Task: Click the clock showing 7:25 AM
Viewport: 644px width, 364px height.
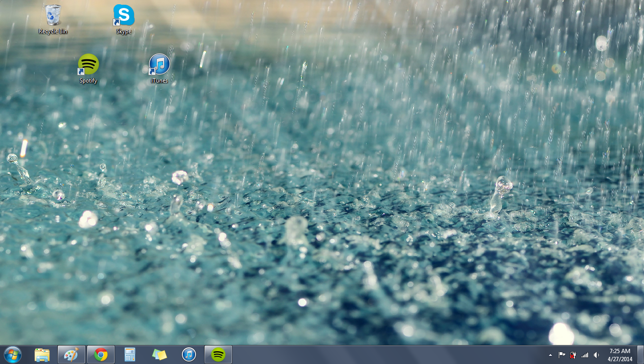Action: 619,355
